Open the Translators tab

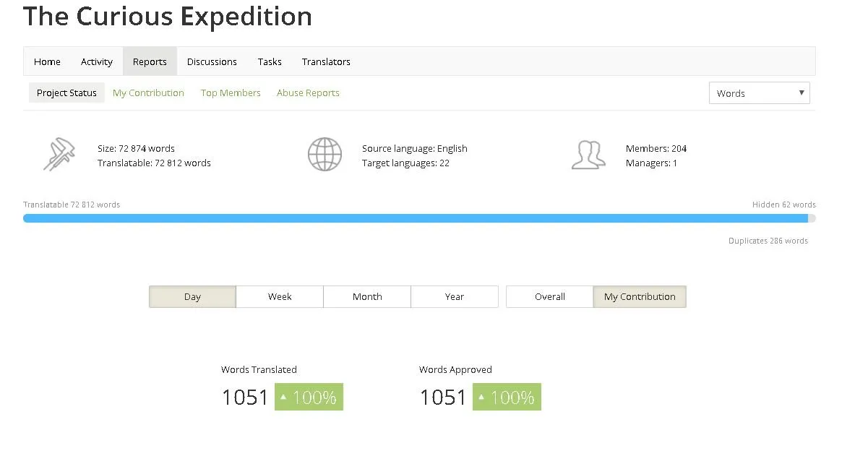(x=326, y=61)
